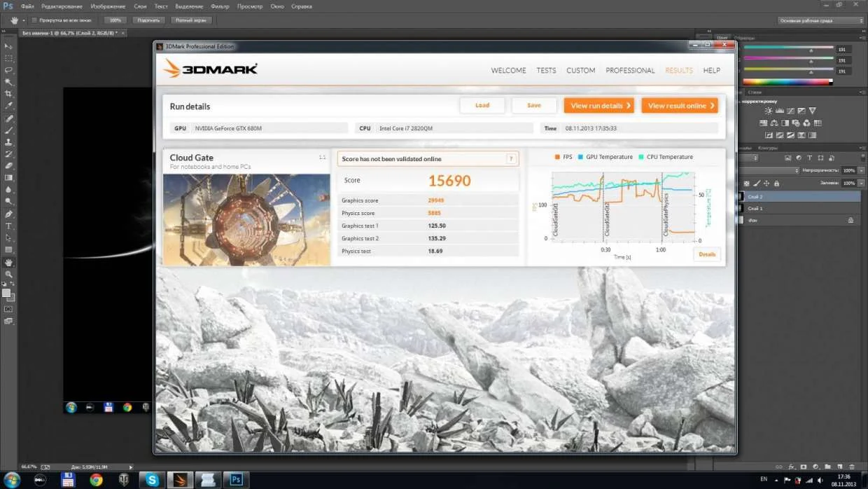Click the foreground color swatch in toolbox
Viewport: 868px width, 489px height.
pos(6,292)
